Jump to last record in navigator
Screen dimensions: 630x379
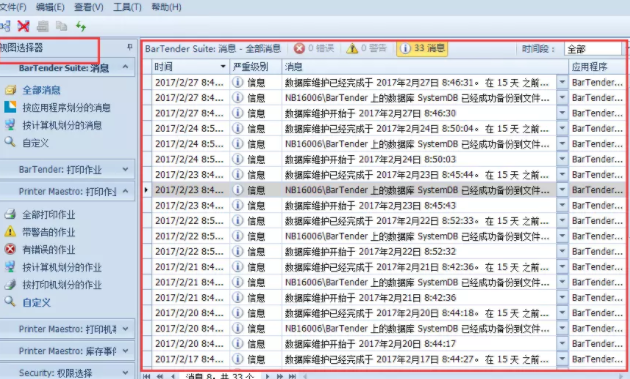[x=292, y=376]
